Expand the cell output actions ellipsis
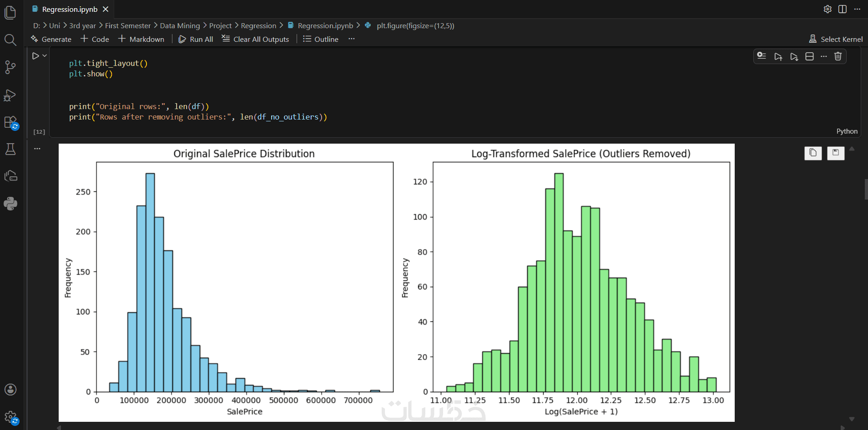This screenshot has height=430, width=868. (37, 149)
